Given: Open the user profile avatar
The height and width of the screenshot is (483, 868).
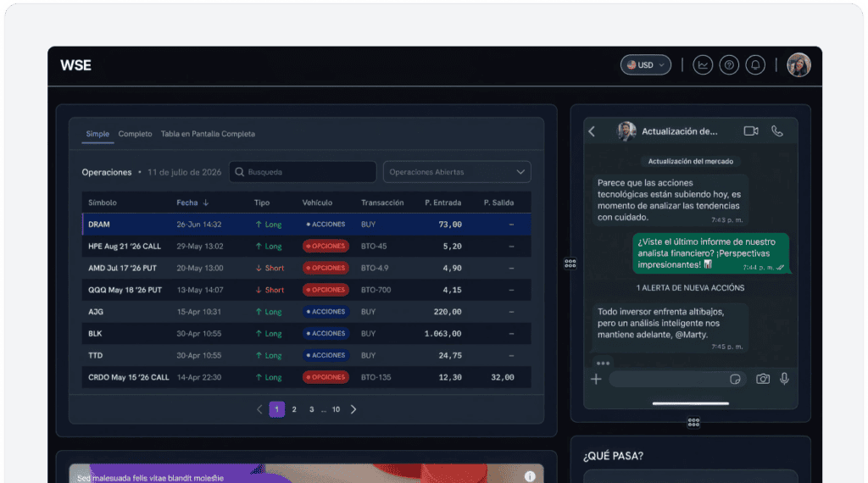Looking at the screenshot, I should coord(798,65).
